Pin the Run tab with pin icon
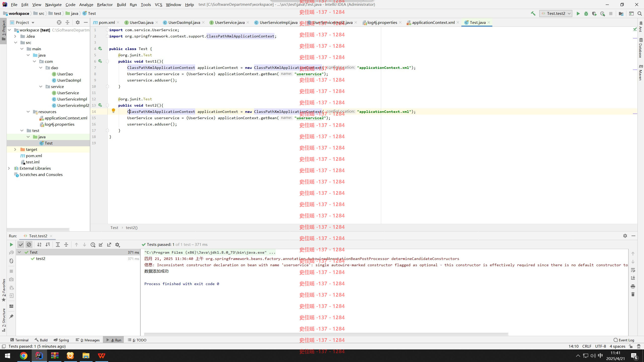The image size is (644, 362). tap(11, 316)
